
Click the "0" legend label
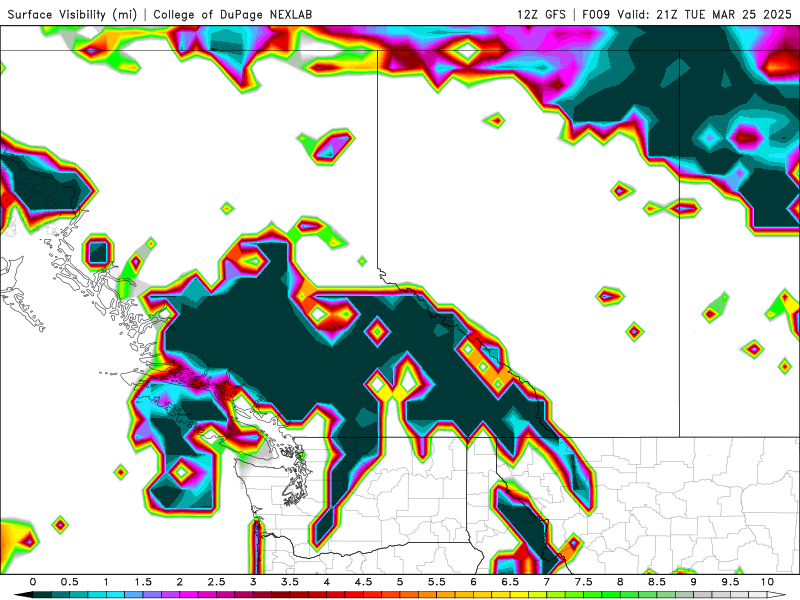(33, 582)
